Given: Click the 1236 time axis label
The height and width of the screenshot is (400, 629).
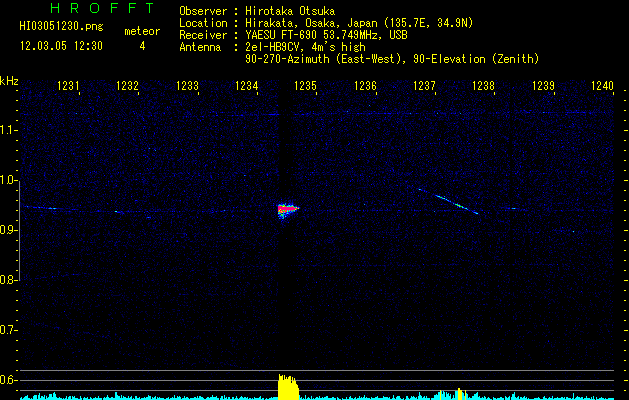Looking at the screenshot, I should (365, 86).
